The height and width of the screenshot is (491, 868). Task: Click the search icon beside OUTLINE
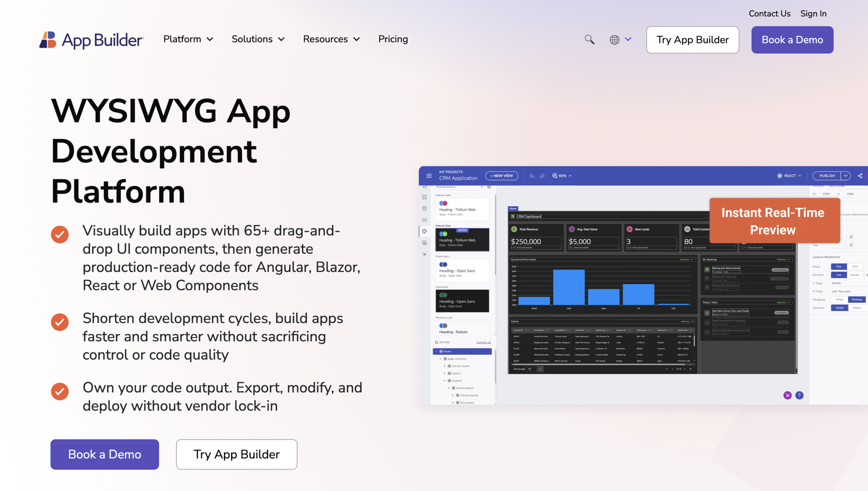pyautogui.click(x=436, y=342)
